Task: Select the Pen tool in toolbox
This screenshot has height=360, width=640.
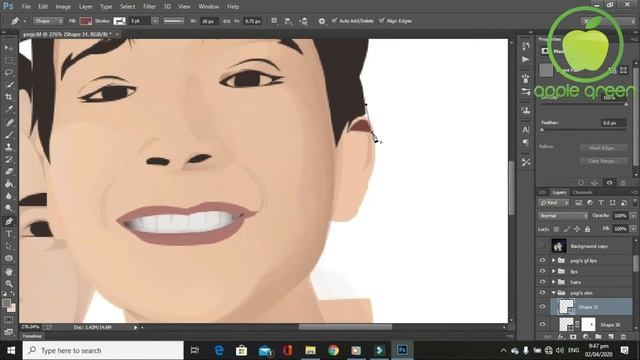Action: pos(9,222)
